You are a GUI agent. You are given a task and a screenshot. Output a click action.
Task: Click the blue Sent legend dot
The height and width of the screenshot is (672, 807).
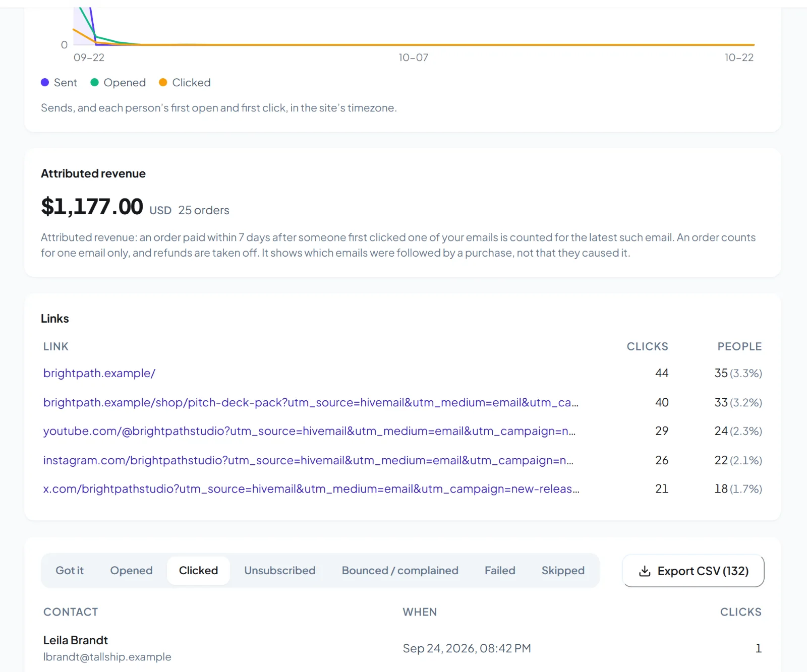pos(45,82)
